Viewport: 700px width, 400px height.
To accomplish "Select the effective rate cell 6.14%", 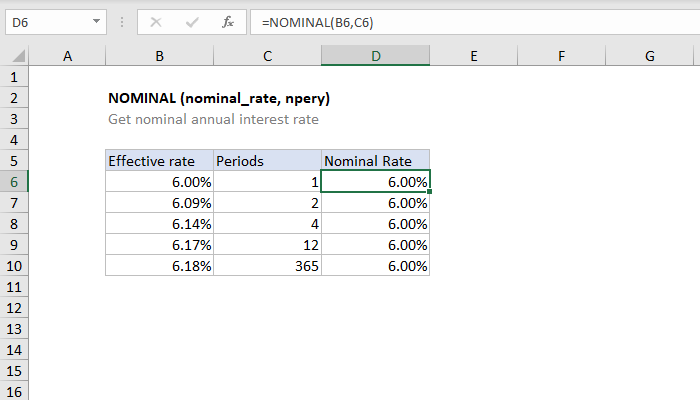I will pos(159,224).
